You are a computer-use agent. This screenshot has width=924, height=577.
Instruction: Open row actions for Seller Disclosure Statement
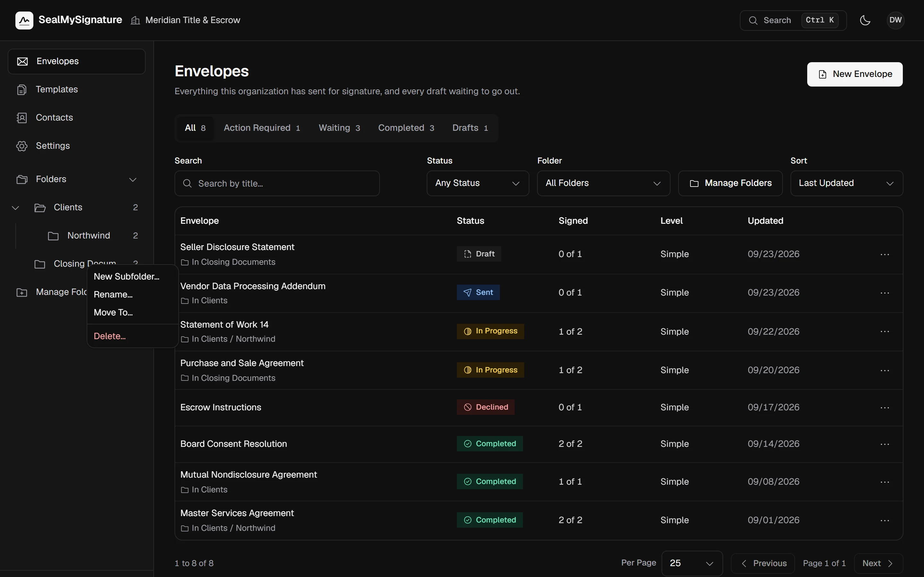(885, 254)
